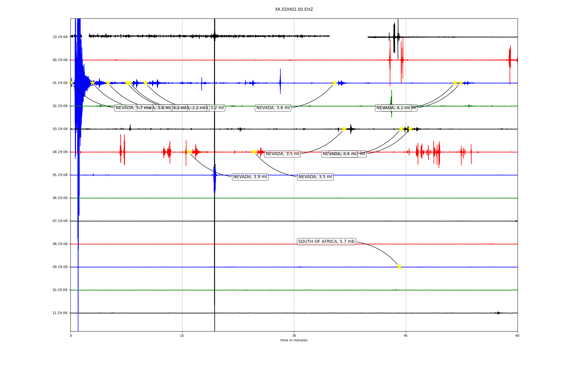Screen dimensions: 588x368
Task: Click the NEVADA, 3.1 ml annotation label
Action: coord(393,108)
